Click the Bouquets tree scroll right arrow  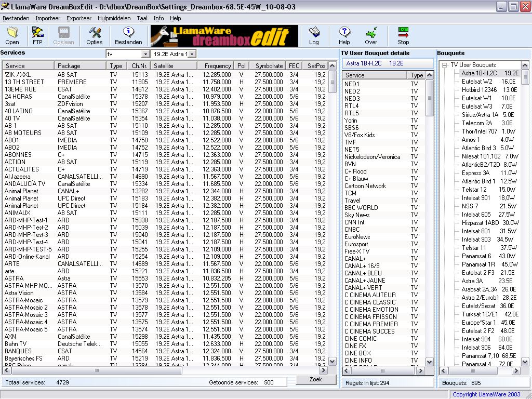coord(516,371)
